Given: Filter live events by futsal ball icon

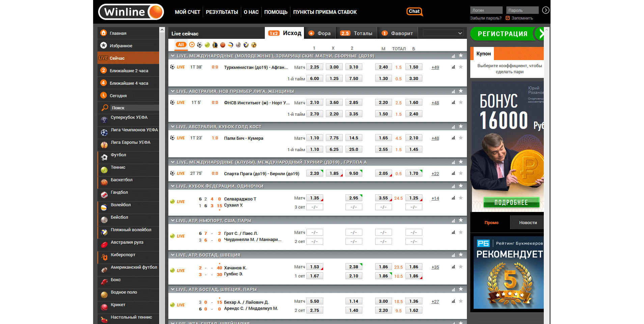Looking at the screenshot, I should pyautogui.click(x=254, y=45).
